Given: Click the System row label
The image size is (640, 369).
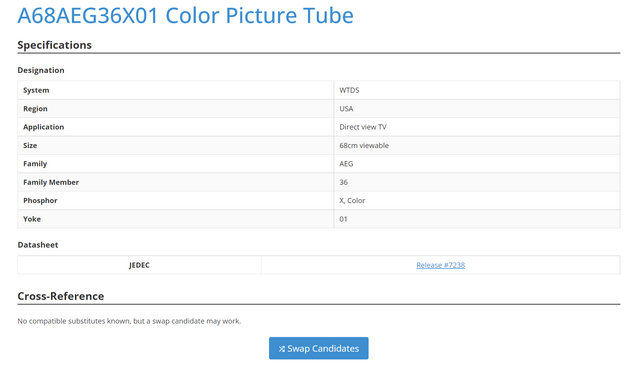Looking at the screenshot, I should coord(36,90).
